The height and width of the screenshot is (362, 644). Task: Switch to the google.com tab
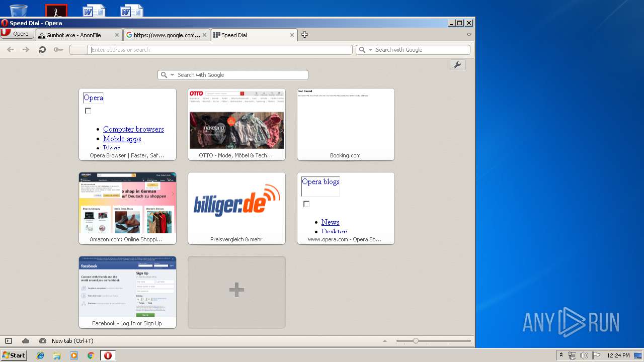coord(167,35)
